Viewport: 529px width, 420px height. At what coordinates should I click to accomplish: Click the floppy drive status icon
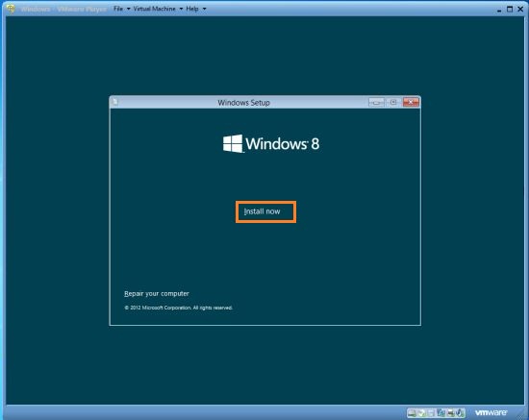click(x=431, y=413)
